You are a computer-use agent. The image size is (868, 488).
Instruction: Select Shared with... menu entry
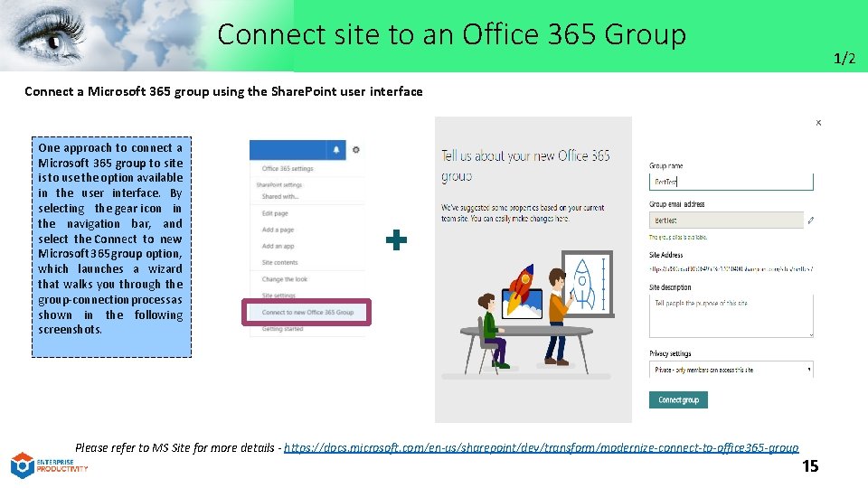click(280, 196)
